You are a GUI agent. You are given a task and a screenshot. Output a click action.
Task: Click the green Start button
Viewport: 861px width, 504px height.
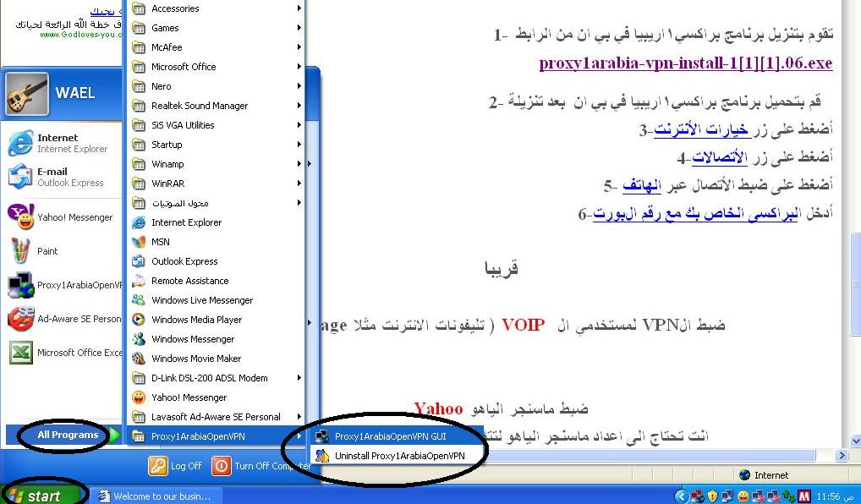coord(42,496)
